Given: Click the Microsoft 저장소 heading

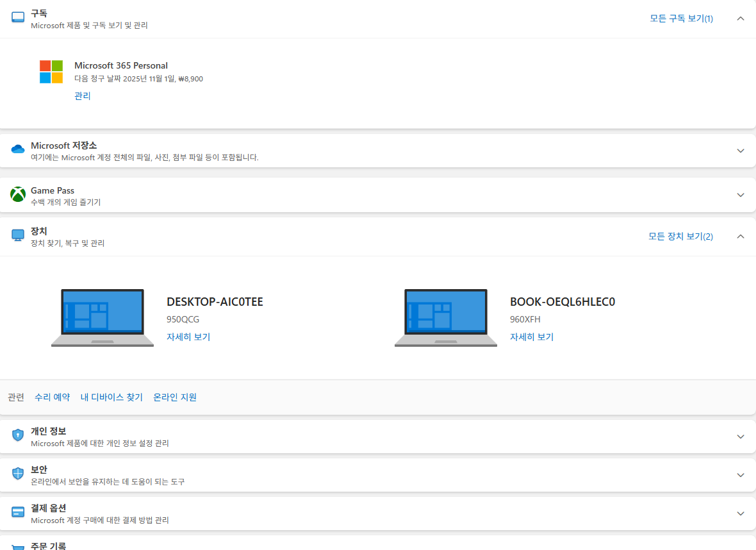Looking at the screenshot, I should (x=63, y=146).
